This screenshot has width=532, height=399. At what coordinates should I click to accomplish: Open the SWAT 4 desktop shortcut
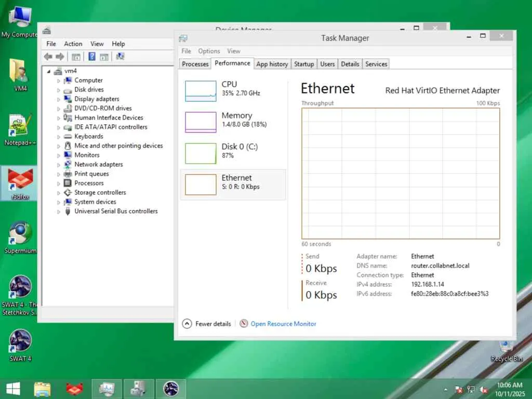pyautogui.click(x=20, y=345)
